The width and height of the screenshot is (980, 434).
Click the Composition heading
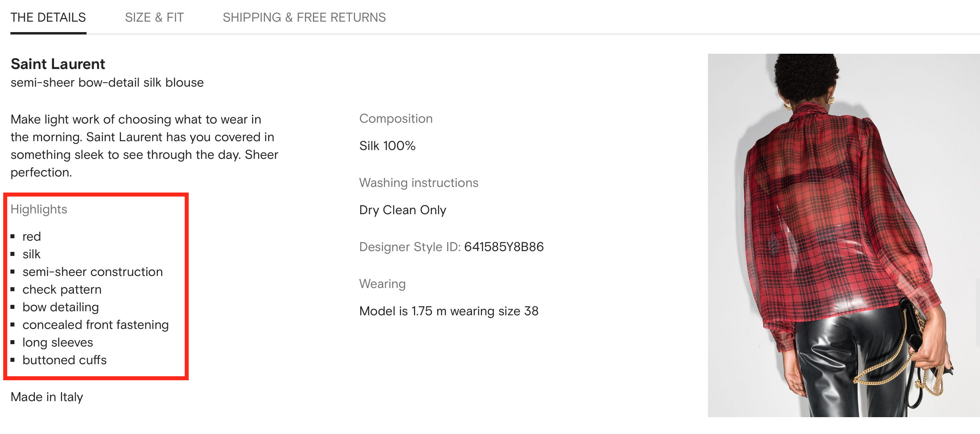(396, 119)
